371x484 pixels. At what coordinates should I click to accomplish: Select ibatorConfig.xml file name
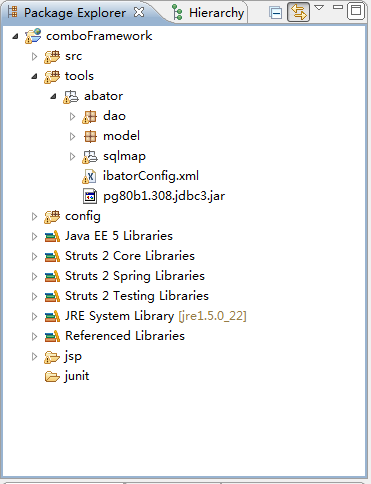151,176
